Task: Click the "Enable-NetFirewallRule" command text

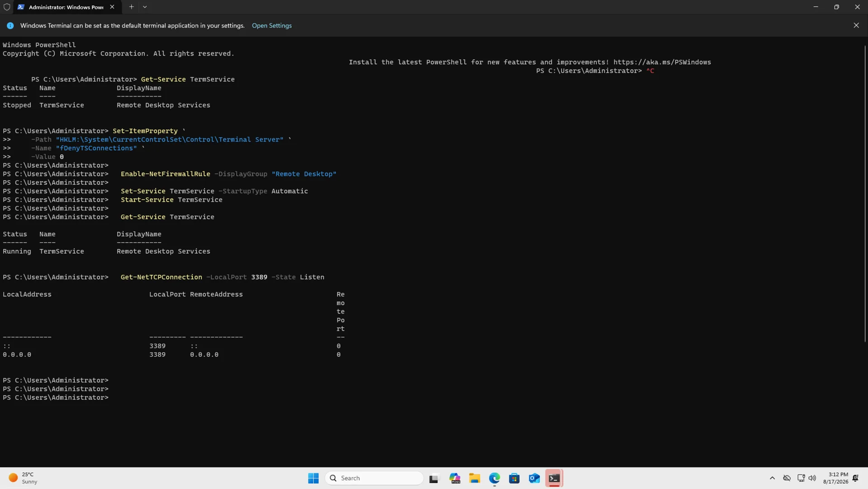Action: coord(165,174)
